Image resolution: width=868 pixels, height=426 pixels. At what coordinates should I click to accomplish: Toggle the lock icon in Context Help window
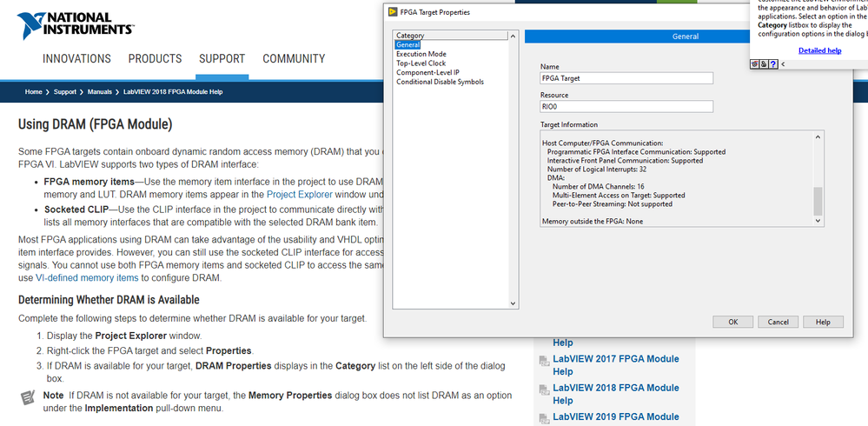[x=764, y=64]
